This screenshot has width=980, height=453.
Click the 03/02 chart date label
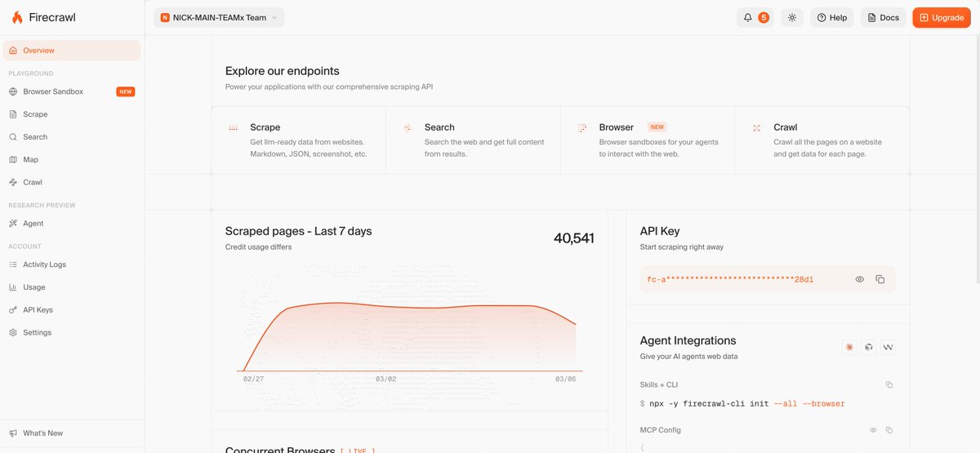click(386, 380)
